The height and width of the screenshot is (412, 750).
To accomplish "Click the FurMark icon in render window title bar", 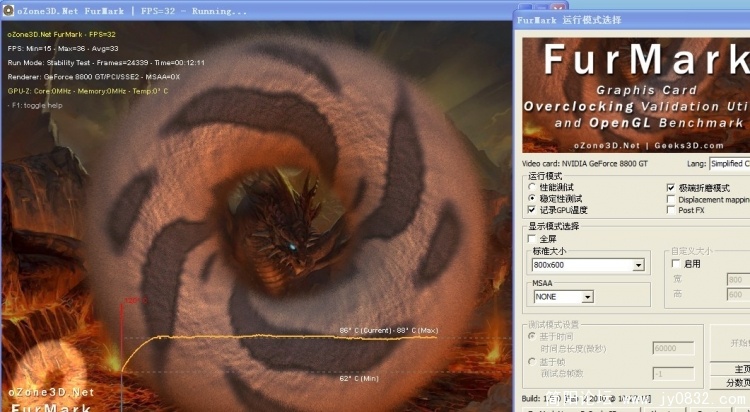I will [8, 10].
